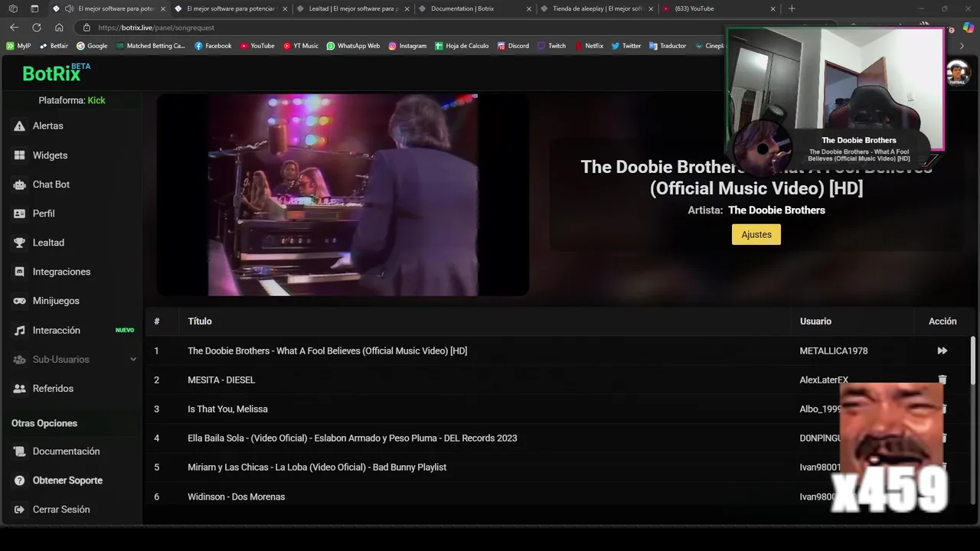Image resolution: width=980 pixels, height=551 pixels.
Task: Click the music video player thumbnail
Action: (x=343, y=194)
